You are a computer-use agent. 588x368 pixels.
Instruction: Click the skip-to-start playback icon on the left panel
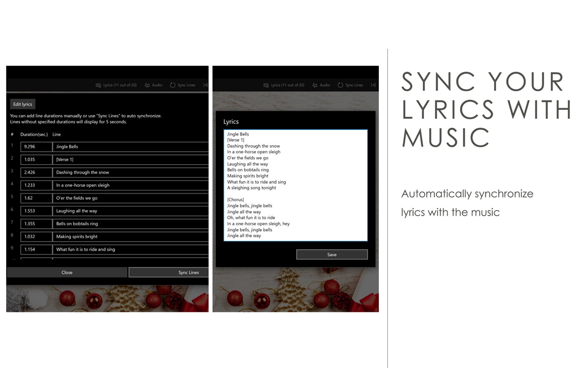[205, 85]
